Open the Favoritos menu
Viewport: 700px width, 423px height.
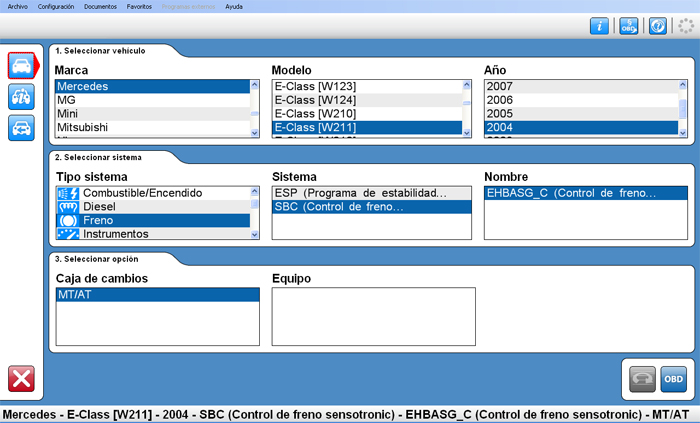coord(139,7)
